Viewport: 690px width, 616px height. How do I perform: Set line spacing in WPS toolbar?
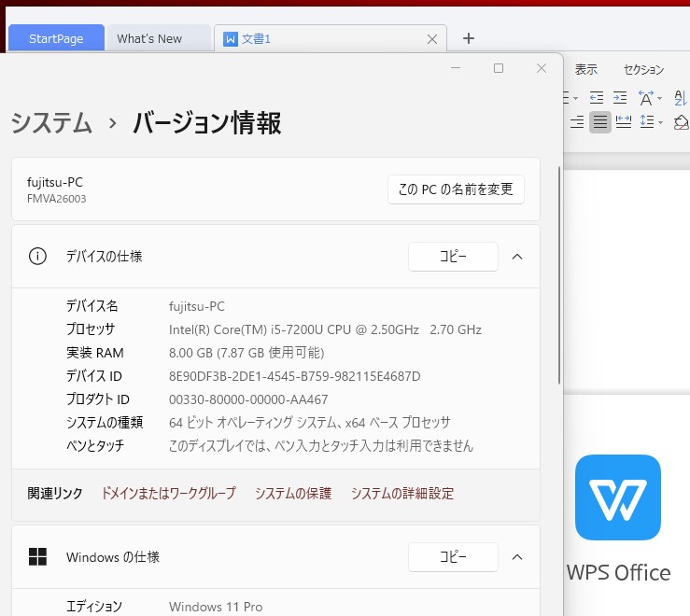[647, 121]
